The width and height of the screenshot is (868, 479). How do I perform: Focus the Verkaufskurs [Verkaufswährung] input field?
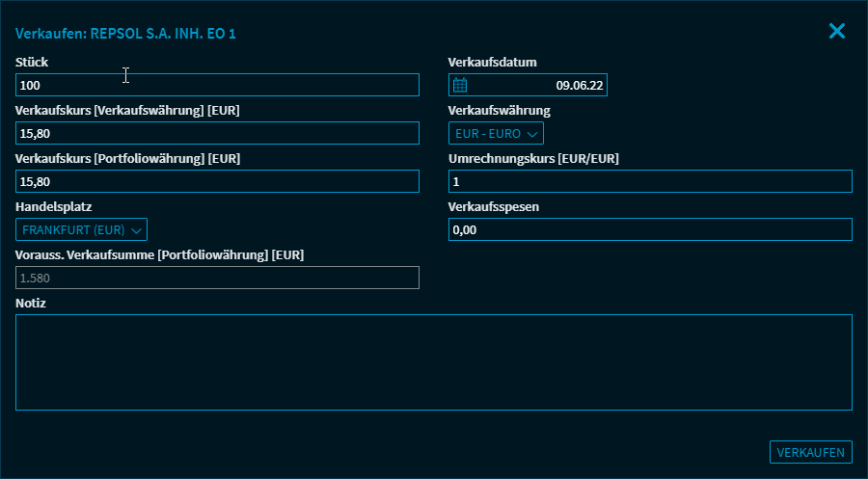pos(217,133)
